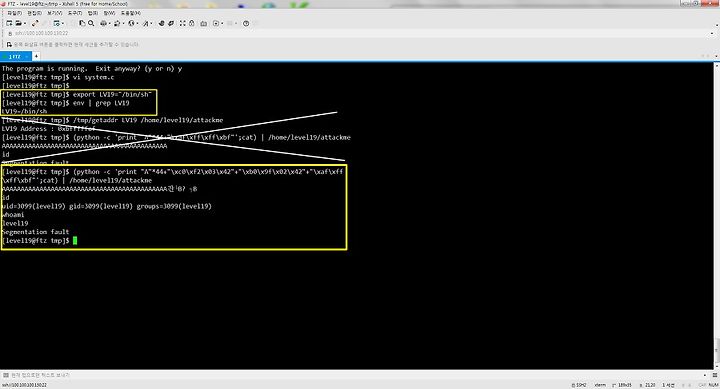This screenshot has height=389, width=720.
Task: Click the NUM indicator in status bar
Action: pyautogui.click(x=713, y=385)
